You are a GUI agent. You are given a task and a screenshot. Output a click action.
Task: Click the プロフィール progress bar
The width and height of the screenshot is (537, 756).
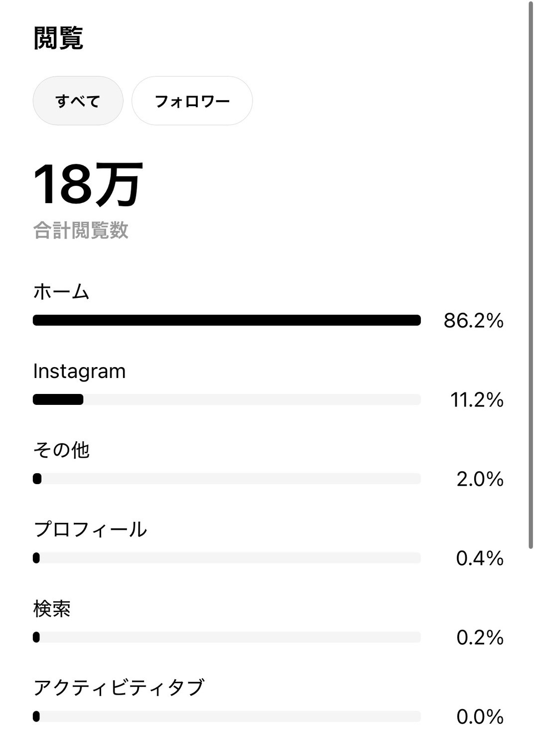point(227,558)
